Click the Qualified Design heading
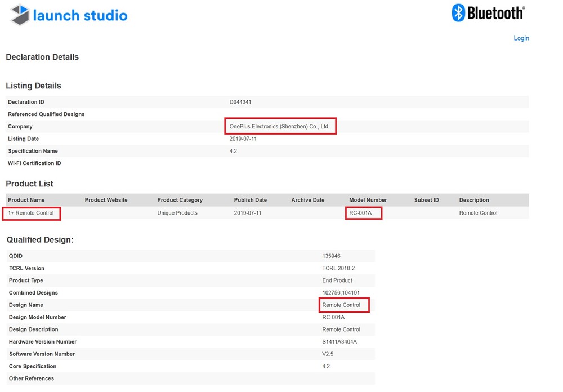 (x=40, y=240)
